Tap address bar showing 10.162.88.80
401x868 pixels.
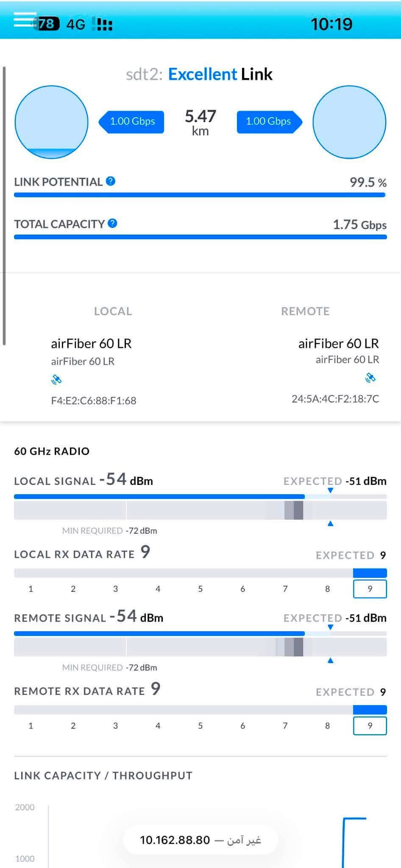coord(200,840)
